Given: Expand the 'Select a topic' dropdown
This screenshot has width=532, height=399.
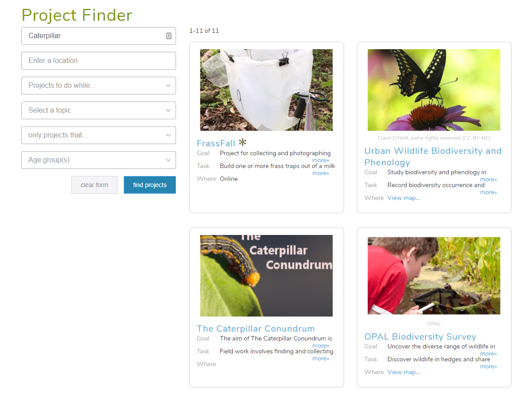Looking at the screenshot, I should tap(98, 110).
